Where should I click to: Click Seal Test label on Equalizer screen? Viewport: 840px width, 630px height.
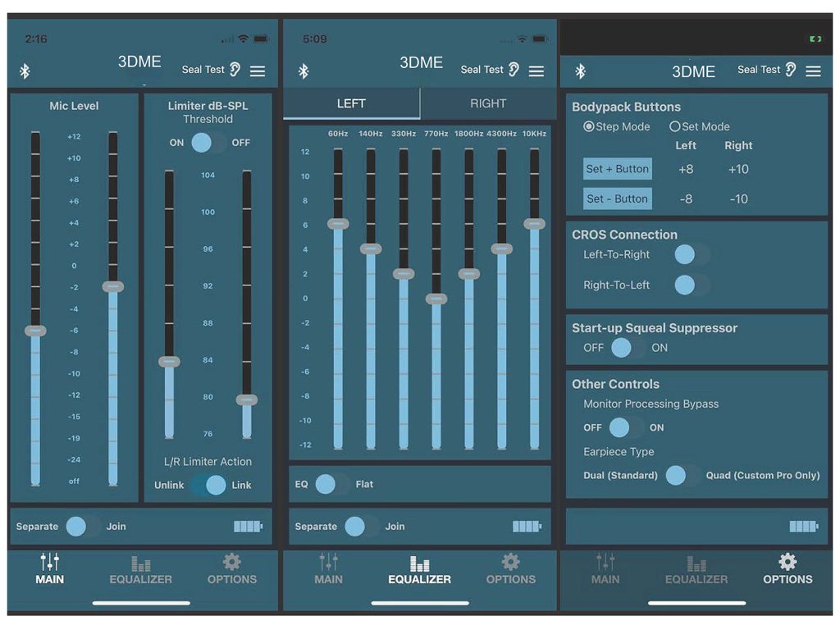(482, 70)
